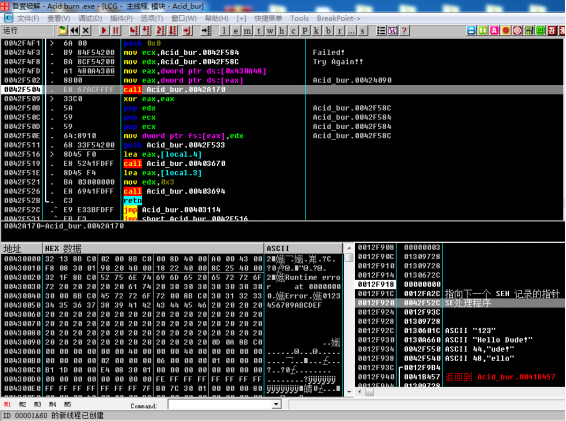566x421 pixels.
Task: Open the Memory map 'm' button
Action: pyautogui.click(x=247, y=31)
